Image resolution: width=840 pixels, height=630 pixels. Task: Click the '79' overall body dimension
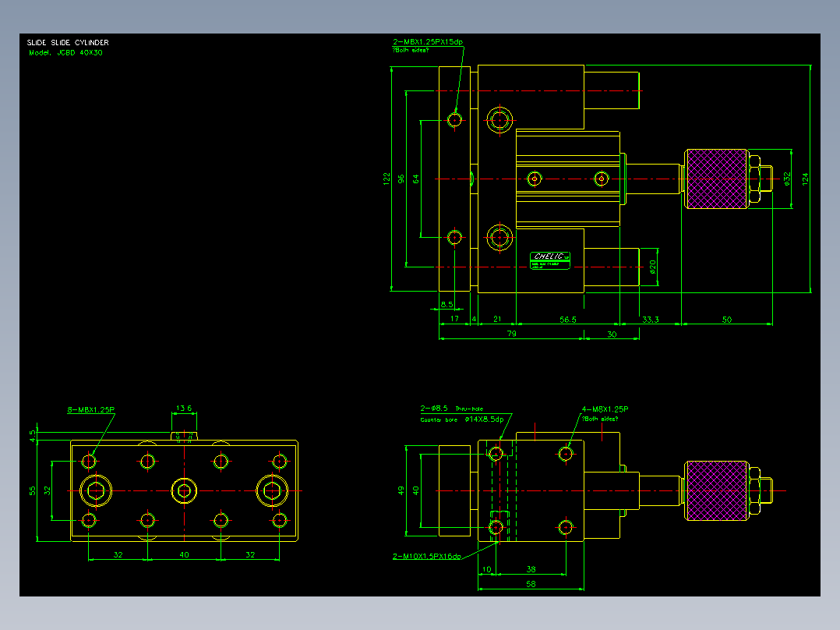coord(512,334)
